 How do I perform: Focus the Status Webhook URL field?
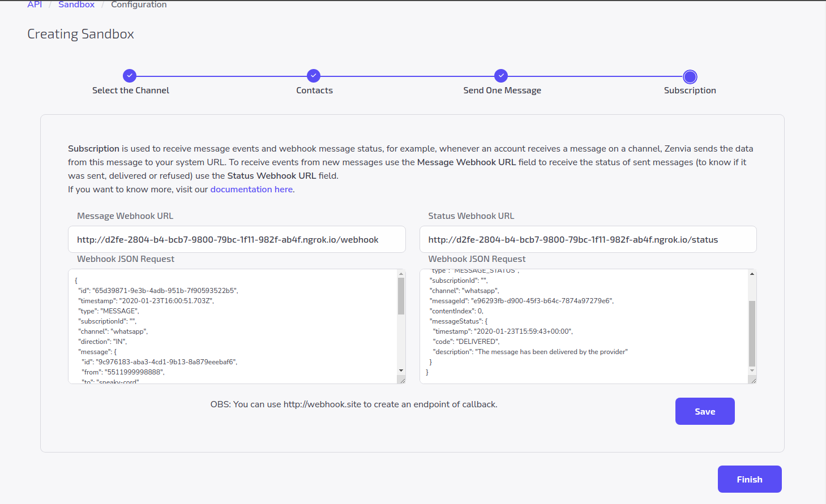tap(588, 239)
